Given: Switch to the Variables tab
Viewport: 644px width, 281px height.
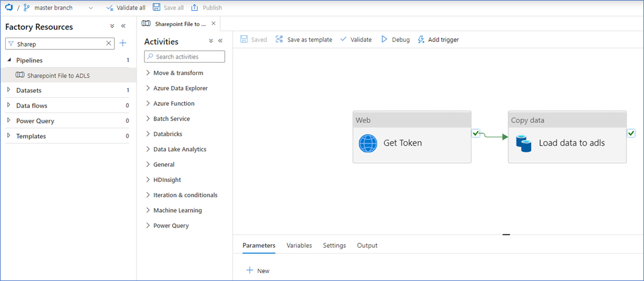Looking at the screenshot, I should pos(299,246).
